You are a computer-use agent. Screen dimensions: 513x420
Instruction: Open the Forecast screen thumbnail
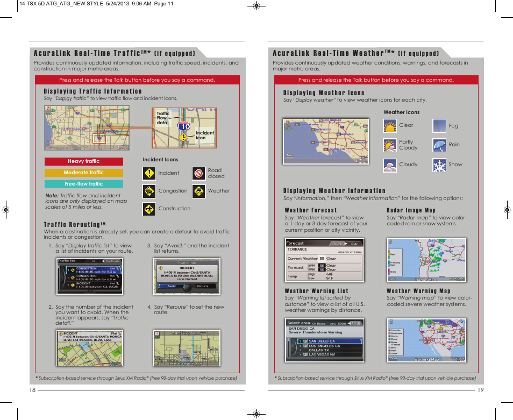(325, 260)
